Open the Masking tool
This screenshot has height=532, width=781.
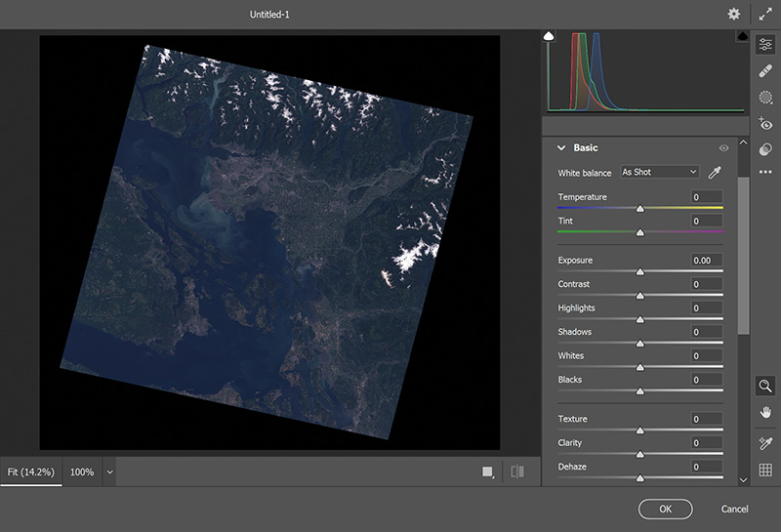pos(765,97)
